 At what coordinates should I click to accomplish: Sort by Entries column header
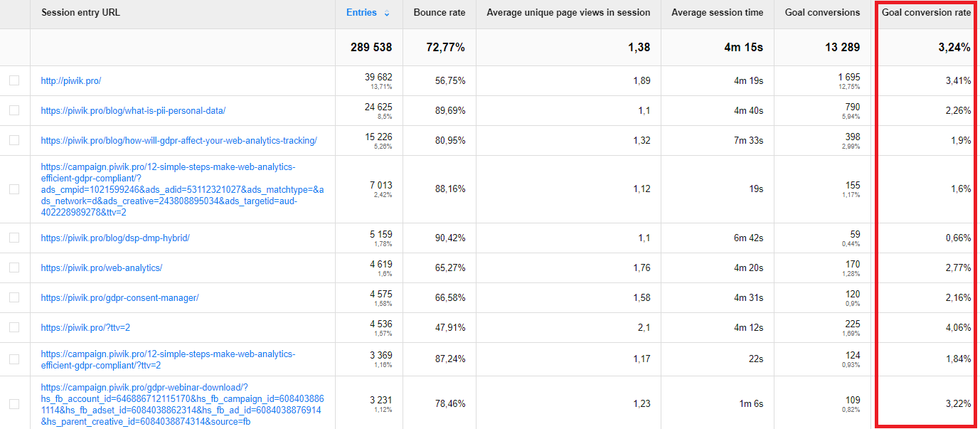click(362, 13)
